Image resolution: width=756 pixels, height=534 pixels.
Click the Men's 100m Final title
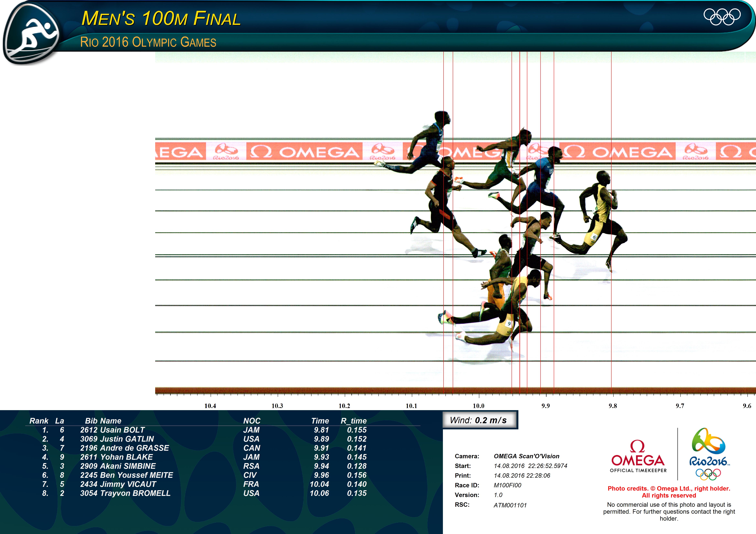point(161,18)
